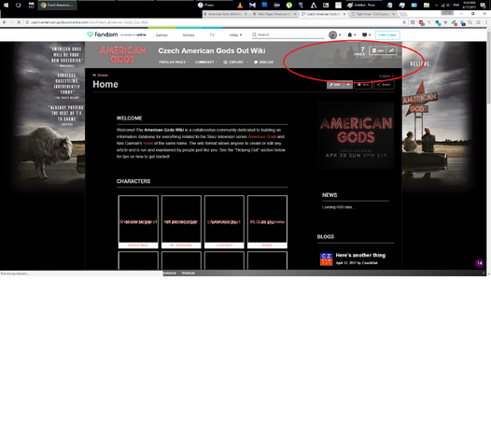491x448 pixels.
Task: Open the messages speech bubble menu
Action: tap(366, 35)
